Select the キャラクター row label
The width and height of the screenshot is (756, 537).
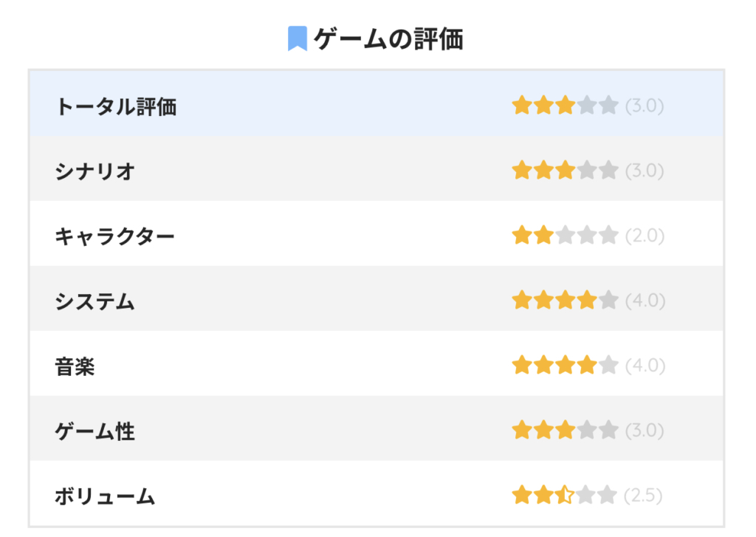coord(115,236)
